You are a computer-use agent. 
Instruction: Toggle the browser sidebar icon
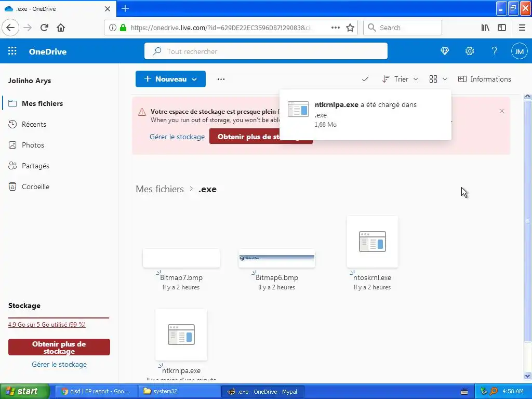502,28
